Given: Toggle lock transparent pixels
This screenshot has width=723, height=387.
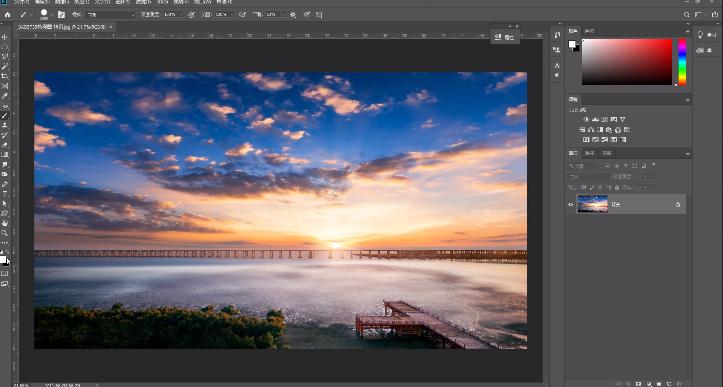Looking at the screenshot, I should (584, 187).
